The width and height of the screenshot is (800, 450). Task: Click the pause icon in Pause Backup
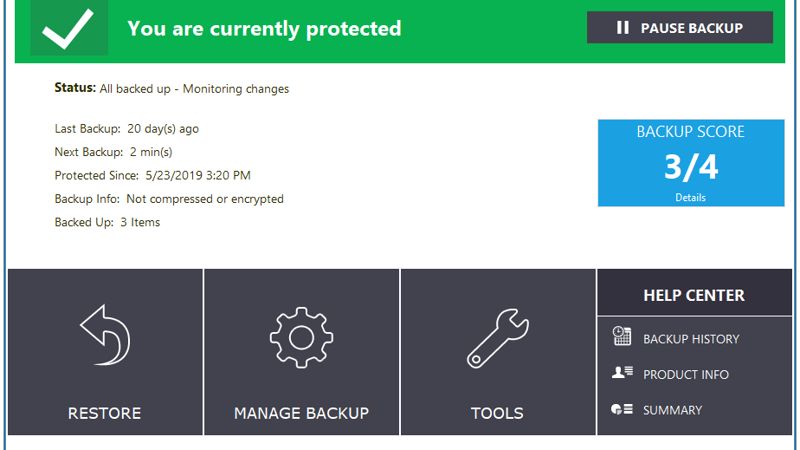[622, 28]
